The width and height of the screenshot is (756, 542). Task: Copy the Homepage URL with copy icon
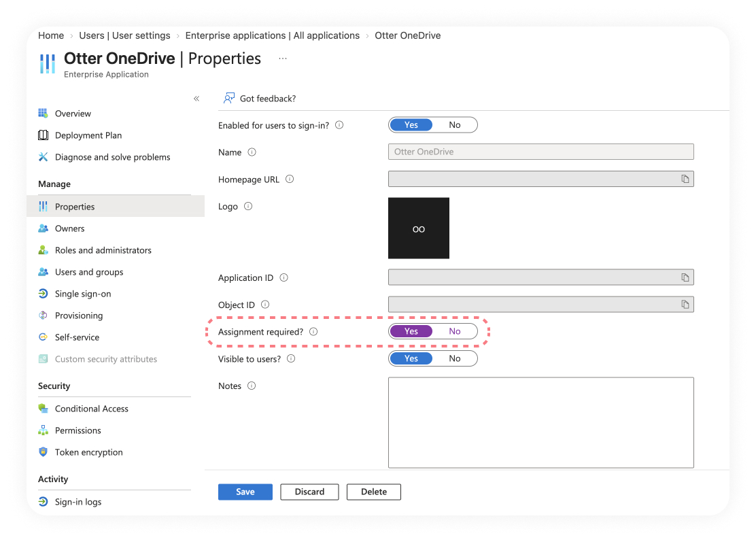point(685,179)
